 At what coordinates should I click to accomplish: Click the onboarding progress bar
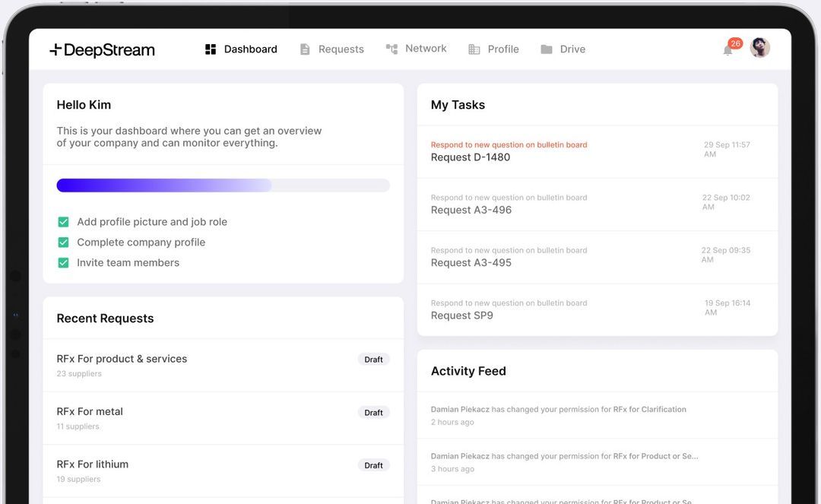[x=223, y=185]
